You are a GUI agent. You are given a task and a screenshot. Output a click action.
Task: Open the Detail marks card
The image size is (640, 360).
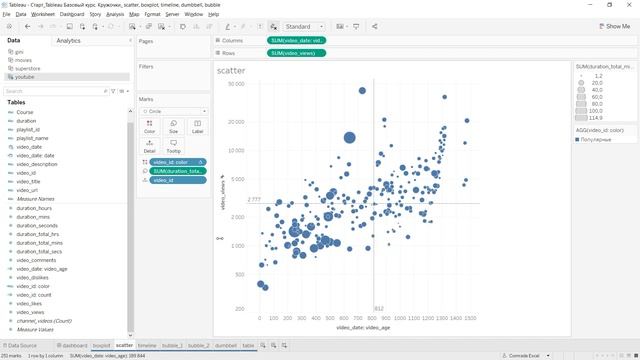149,146
